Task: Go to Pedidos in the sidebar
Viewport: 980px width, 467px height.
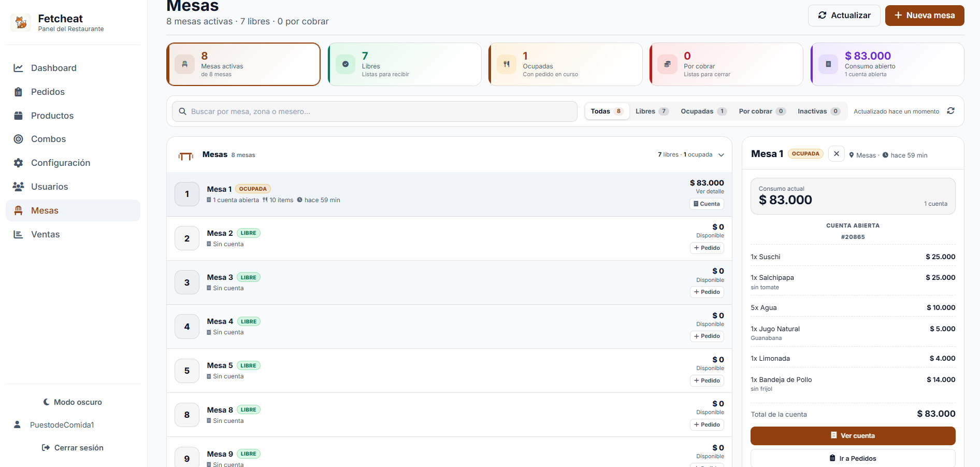Action: 73,92
